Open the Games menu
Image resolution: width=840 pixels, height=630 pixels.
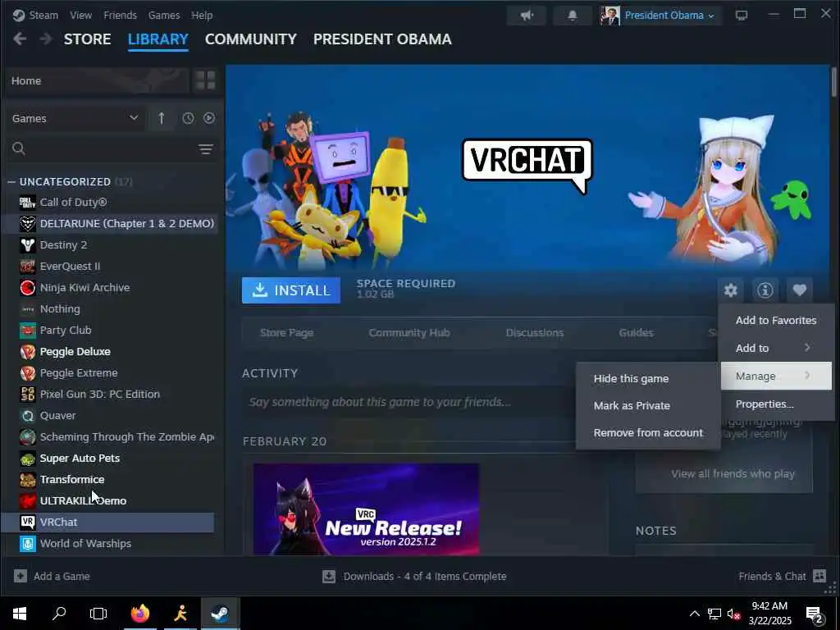point(164,16)
